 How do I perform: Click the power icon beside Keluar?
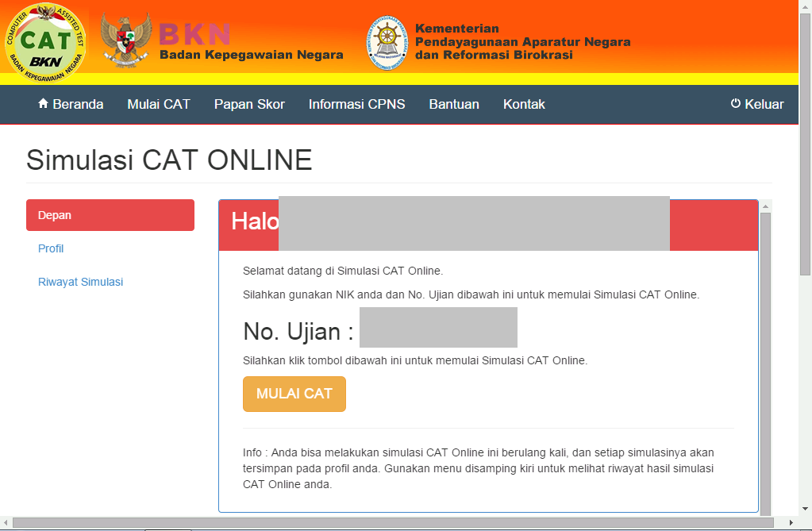coord(735,104)
